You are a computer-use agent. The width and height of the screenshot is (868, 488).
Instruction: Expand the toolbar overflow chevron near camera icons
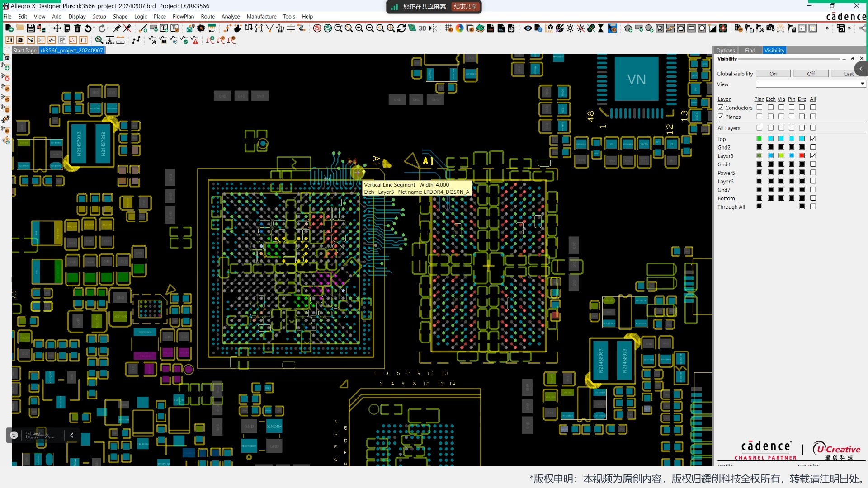pos(827,28)
